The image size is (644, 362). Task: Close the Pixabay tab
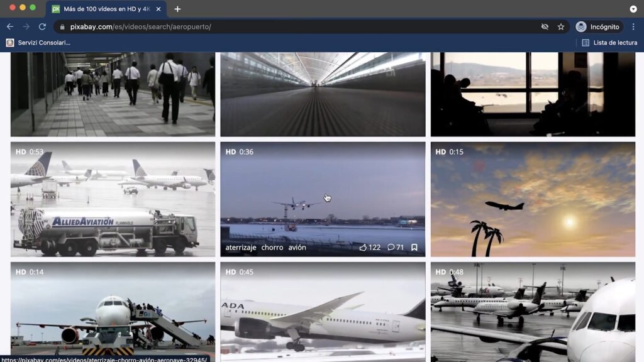point(158,9)
